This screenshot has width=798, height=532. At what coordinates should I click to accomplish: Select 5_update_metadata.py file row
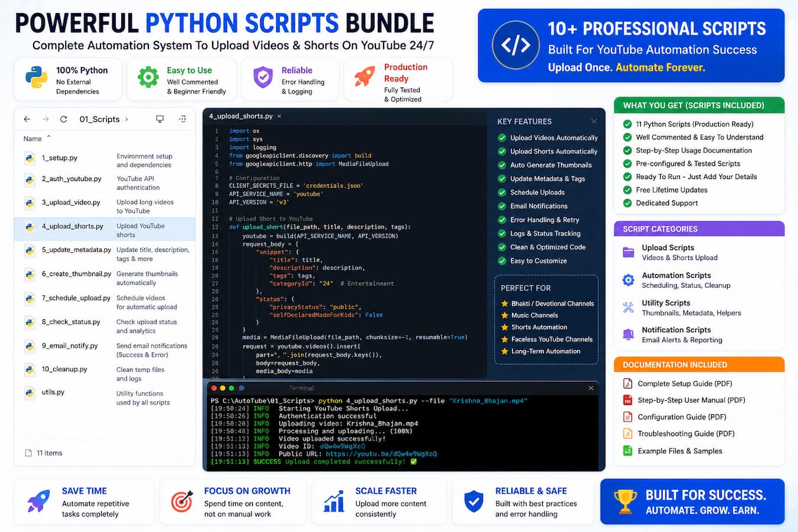(x=105, y=254)
